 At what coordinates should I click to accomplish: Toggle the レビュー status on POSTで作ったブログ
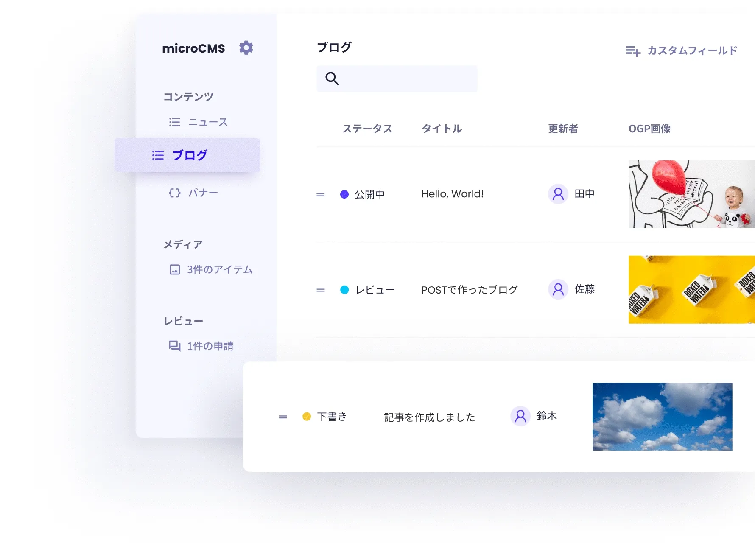pyautogui.click(x=345, y=289)
